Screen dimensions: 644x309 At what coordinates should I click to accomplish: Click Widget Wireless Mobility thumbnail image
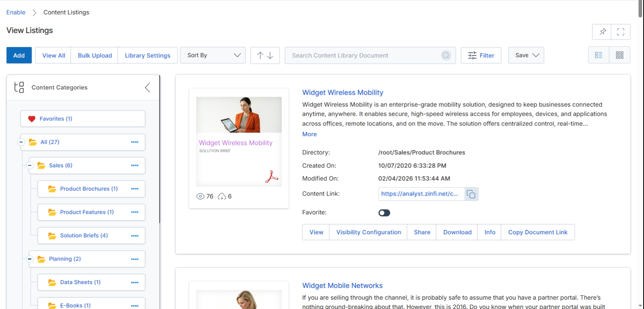239,142
